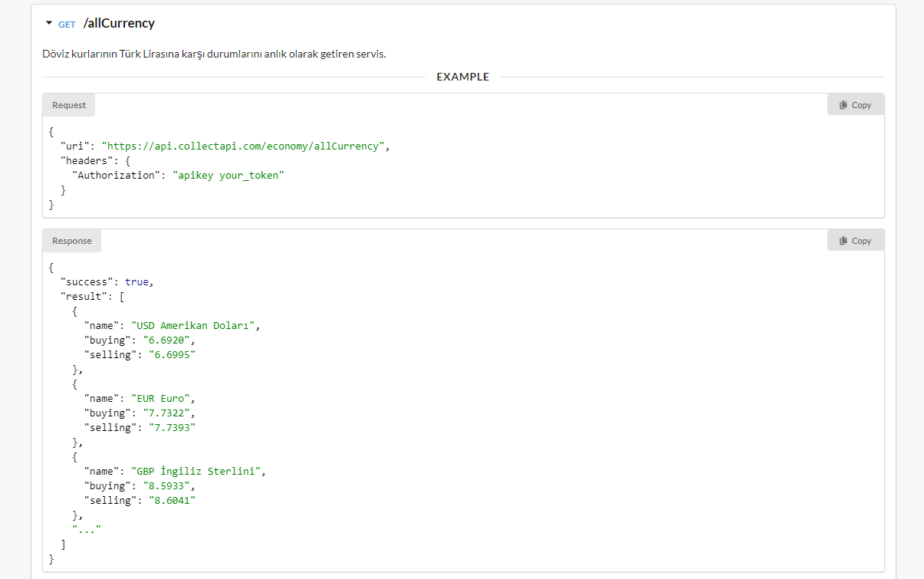Click the clipboard icon in Response Copy button

pyautogui.click(x=843, y=241)
